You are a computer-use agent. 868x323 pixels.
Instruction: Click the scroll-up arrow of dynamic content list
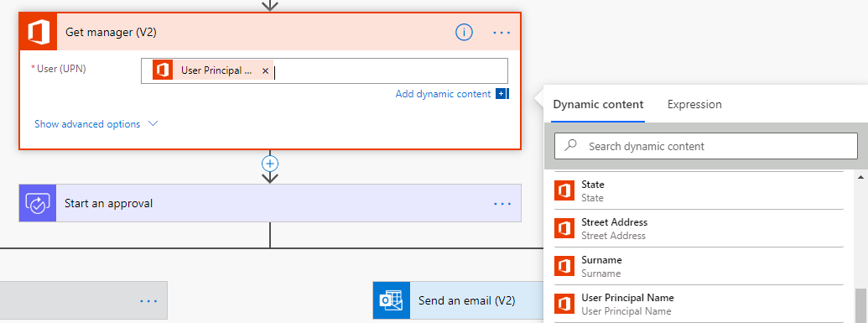[861, 177]
